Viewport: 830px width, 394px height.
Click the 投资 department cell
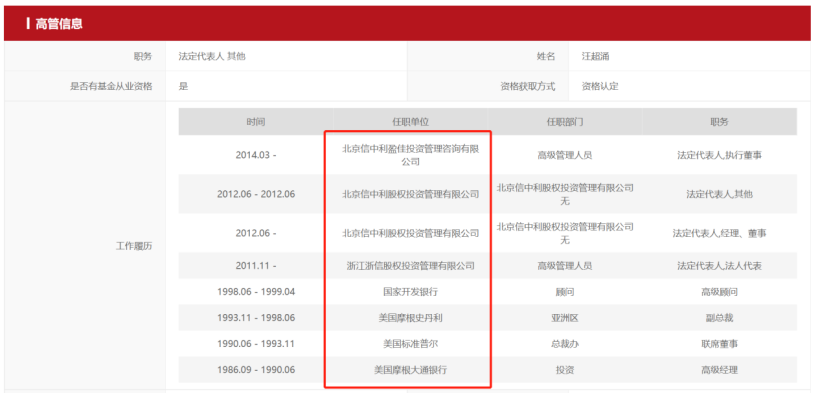point(565,370)
